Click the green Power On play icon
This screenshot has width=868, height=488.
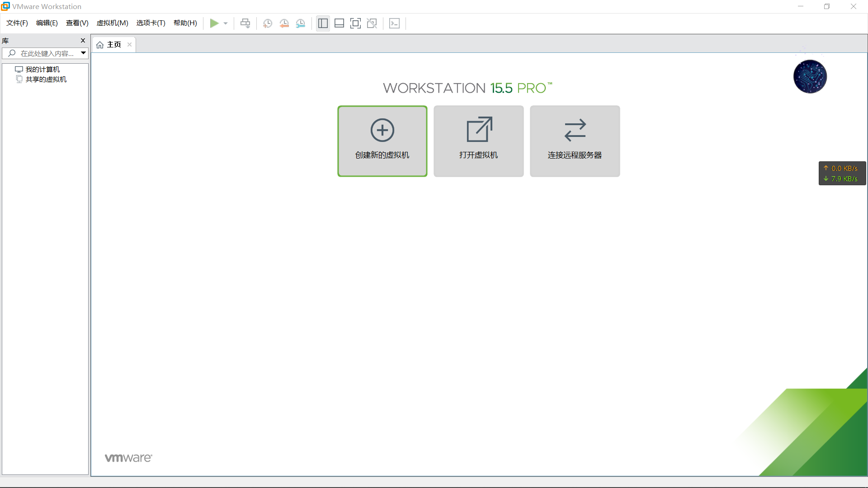pos(214,23)
